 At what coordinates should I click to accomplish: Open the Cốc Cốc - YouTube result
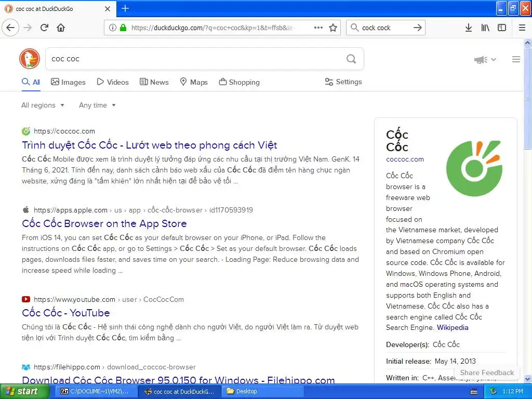pos(66,313)
